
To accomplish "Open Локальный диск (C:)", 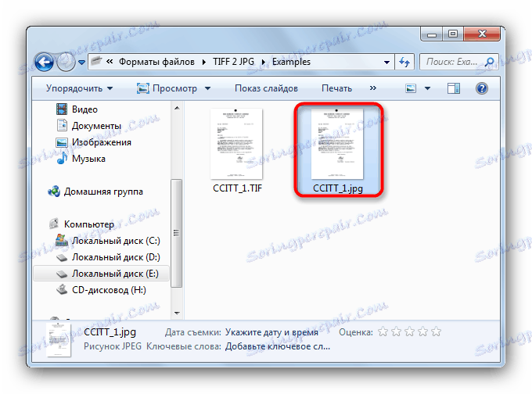I will tap(116, 241).
